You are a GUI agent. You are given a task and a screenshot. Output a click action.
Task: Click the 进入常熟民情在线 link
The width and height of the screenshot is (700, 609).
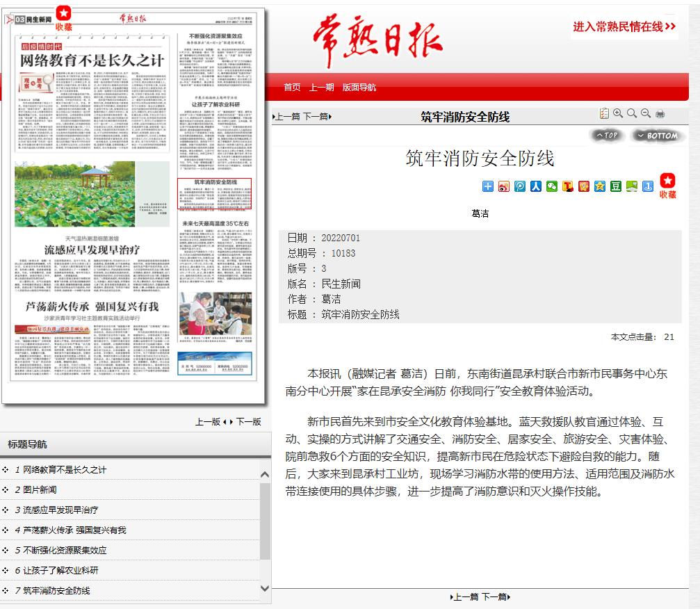[x=624, y=27]
